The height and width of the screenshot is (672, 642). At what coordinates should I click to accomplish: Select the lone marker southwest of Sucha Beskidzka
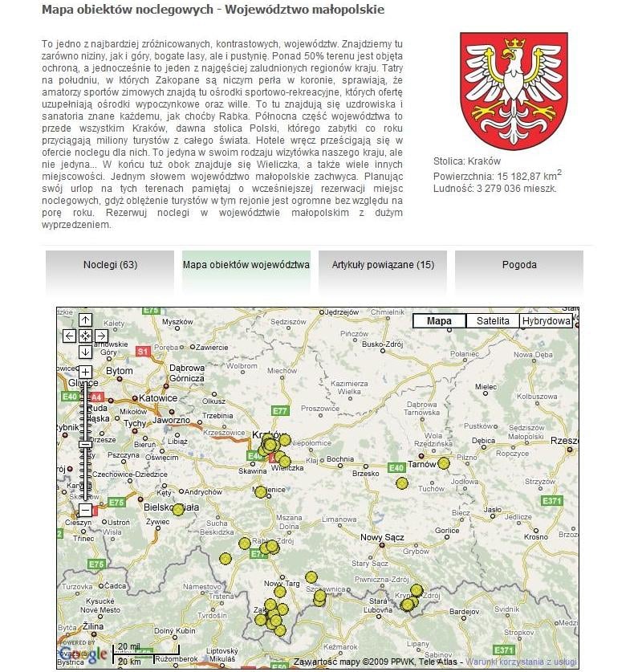coord(226,559)
